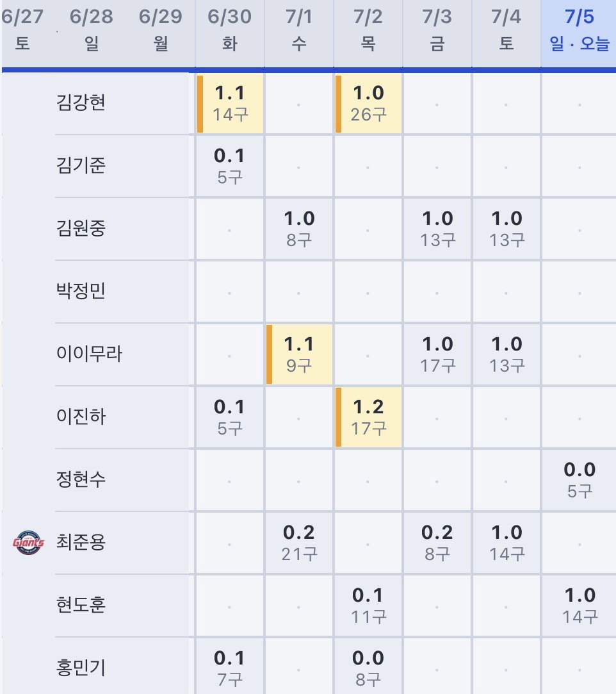
Task: Click the Giants team logo
Action: [x=28, y=542]
